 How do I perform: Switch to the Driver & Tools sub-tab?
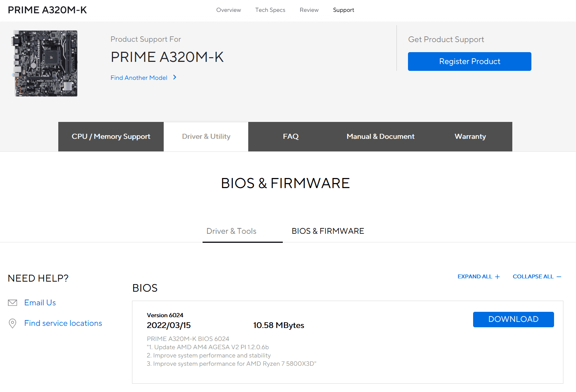pos(231,231)
